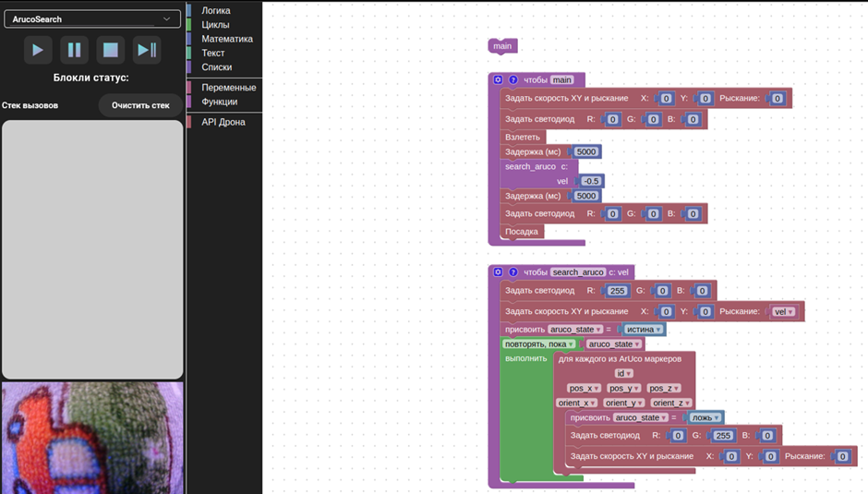This screenshot has width=868, height=494.
Task: Click the Взлететь takeoff block
Action: pyautogui.click(x=523, y=137)
